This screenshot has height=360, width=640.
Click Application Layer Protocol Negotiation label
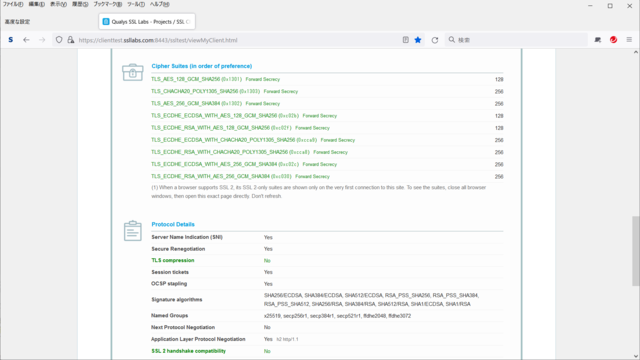click(x=198, y=339)
